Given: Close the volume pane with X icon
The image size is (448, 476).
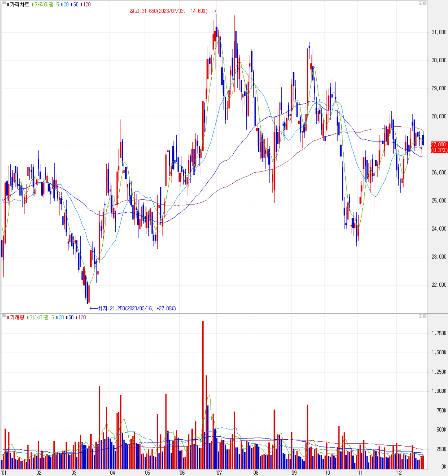Looking at the screenshot, I should (x=425, y=316).
